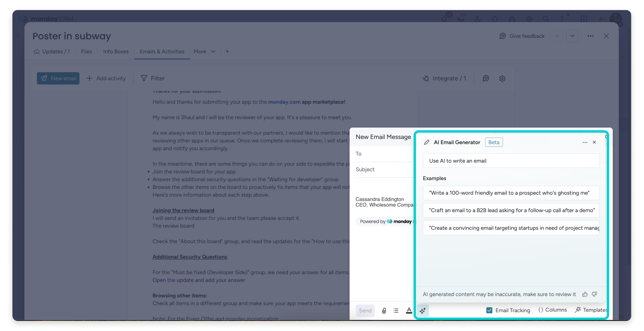Click the disabled Send button
This screenshot has width=644, height=331.
point(365,311)
